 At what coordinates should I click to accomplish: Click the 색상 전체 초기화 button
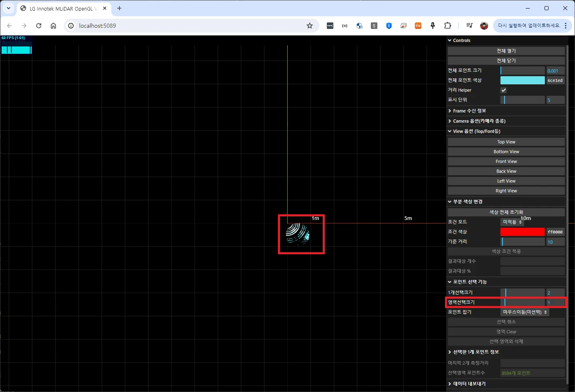coord(506,212)
